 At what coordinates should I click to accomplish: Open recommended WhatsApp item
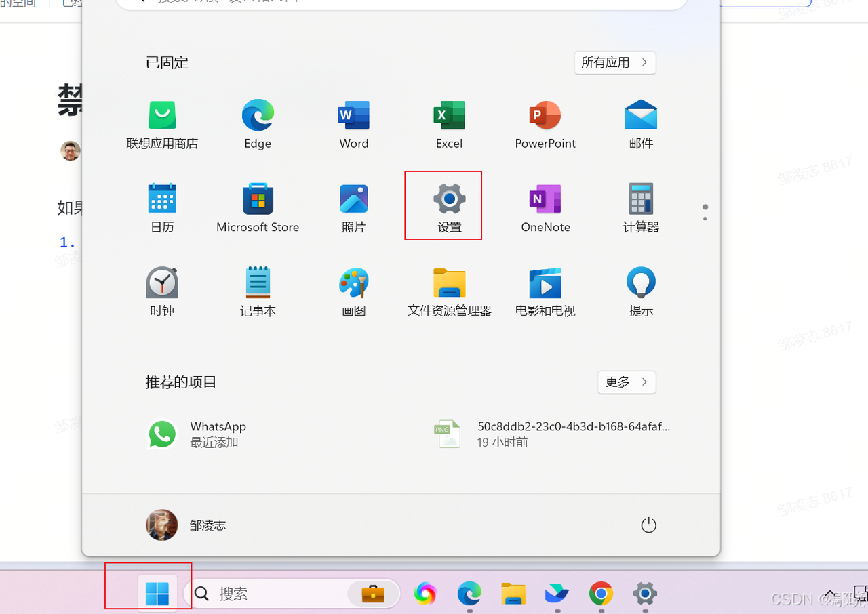197,434
